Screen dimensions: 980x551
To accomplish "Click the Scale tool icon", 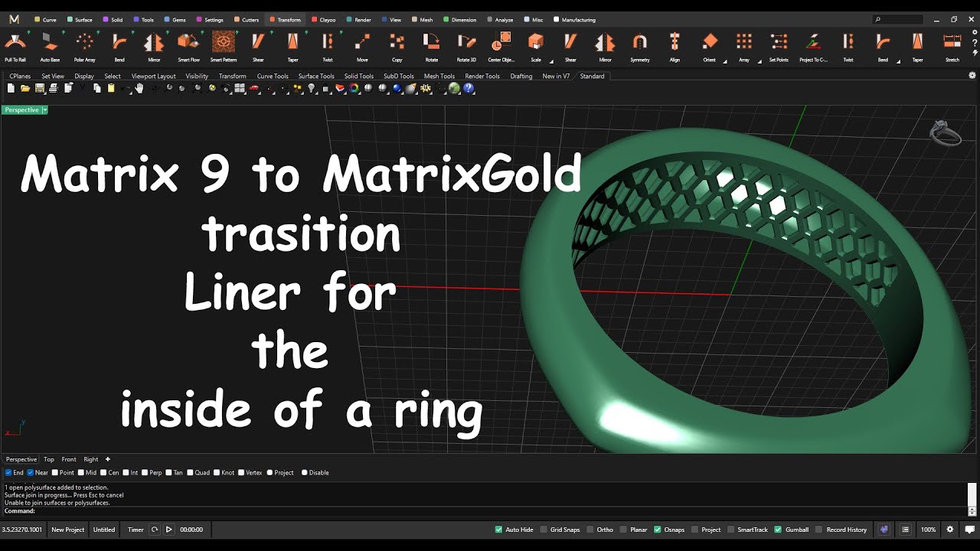I will (x=536, y=47).
